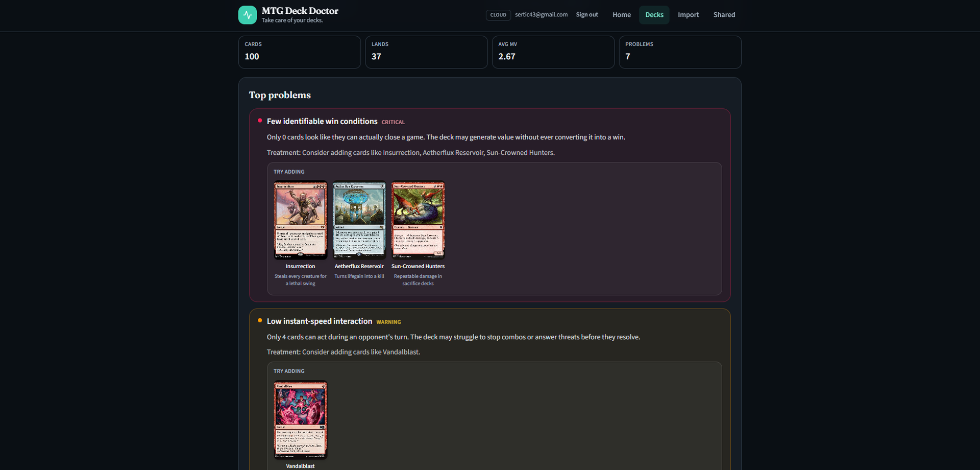Click the 'Consider adding cards like Vandalblast' treatment line
Screen dimensions: 980x470
click(x=344, y=352)
